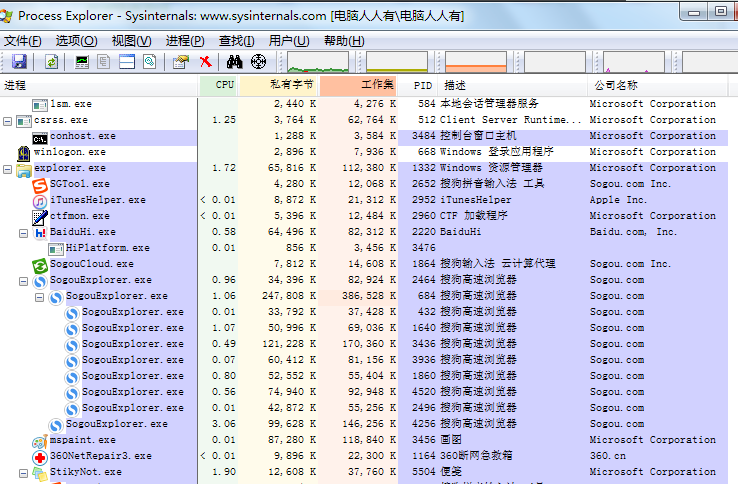Open the 帮助(H) menu
The image size is (738, 484).
344,41
